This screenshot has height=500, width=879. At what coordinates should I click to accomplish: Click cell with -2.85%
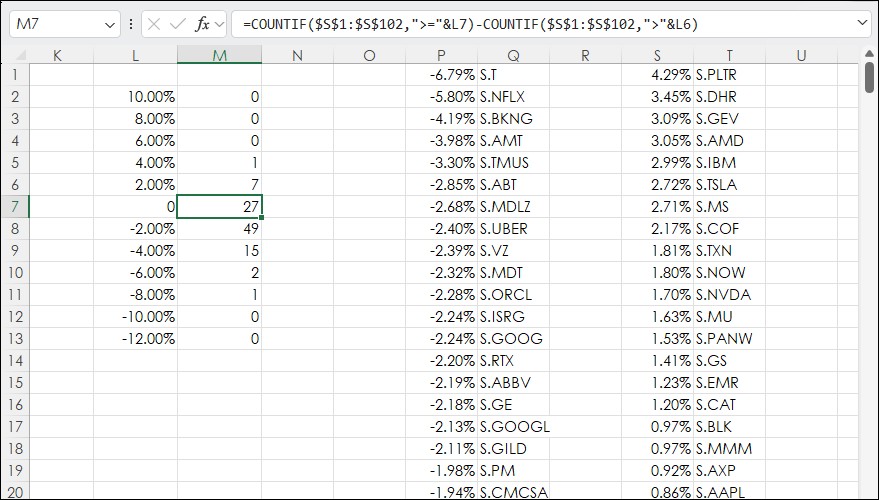(x=441, y=184)
